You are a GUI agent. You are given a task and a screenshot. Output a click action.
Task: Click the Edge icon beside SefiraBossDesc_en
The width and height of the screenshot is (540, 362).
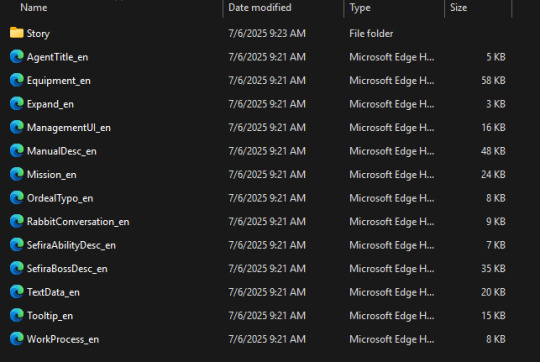(17, 268)
